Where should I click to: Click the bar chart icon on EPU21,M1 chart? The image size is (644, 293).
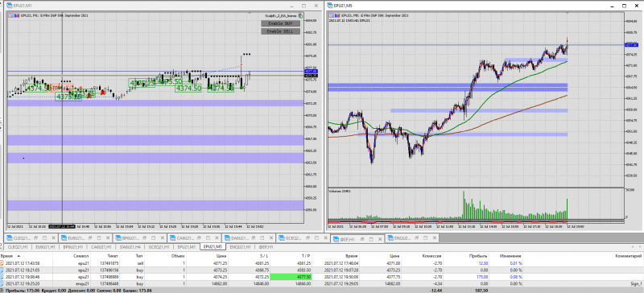tap(17, 15)
